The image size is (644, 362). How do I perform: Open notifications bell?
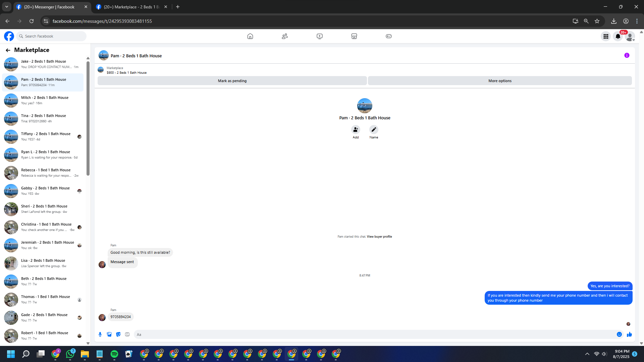point(618,36)
